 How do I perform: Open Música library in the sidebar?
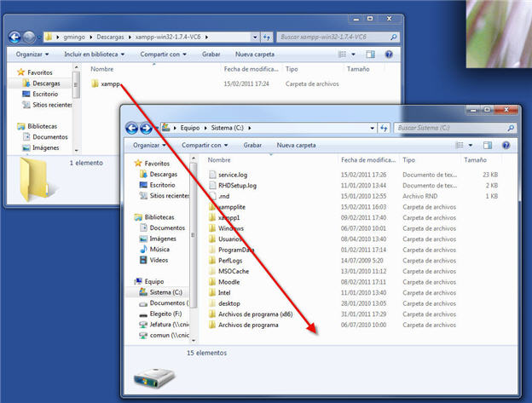point(159,249)
